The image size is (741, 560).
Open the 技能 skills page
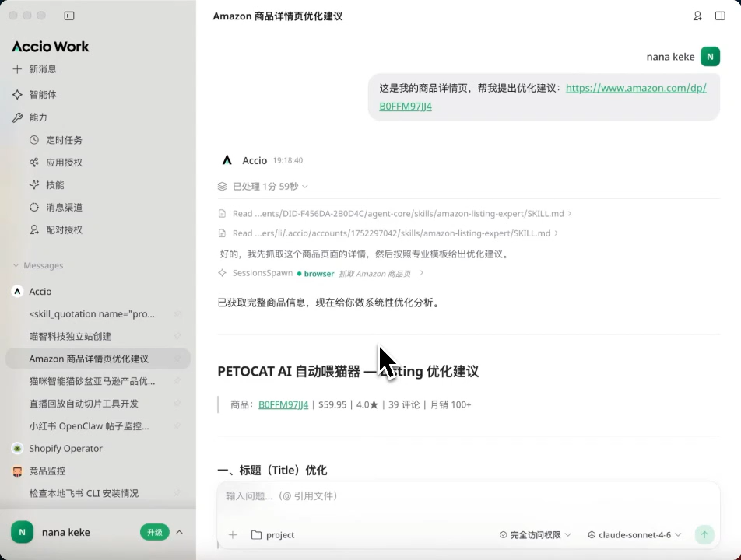[x=54, y=184]
